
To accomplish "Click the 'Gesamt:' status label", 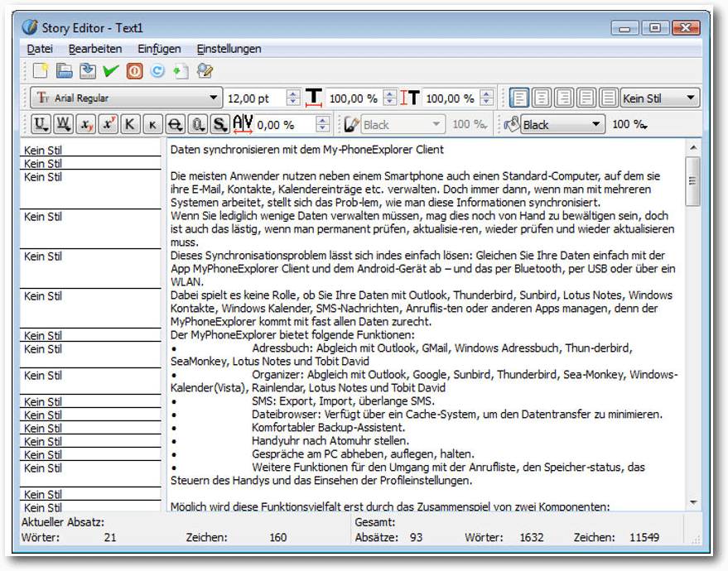I will tap(374, 522).
